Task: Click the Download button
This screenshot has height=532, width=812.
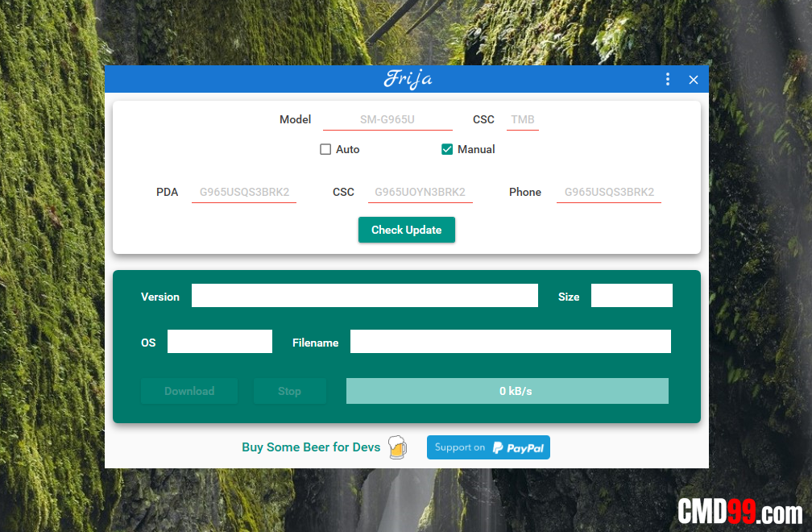Action: pyautogui.click(x=189, y=391)
